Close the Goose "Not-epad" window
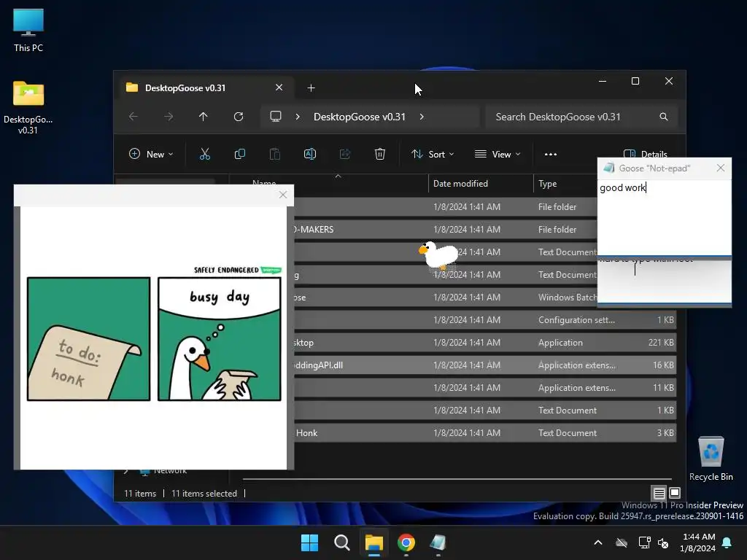Image resolution: width=747 pixels, height=560 pixels. [720, 168]
